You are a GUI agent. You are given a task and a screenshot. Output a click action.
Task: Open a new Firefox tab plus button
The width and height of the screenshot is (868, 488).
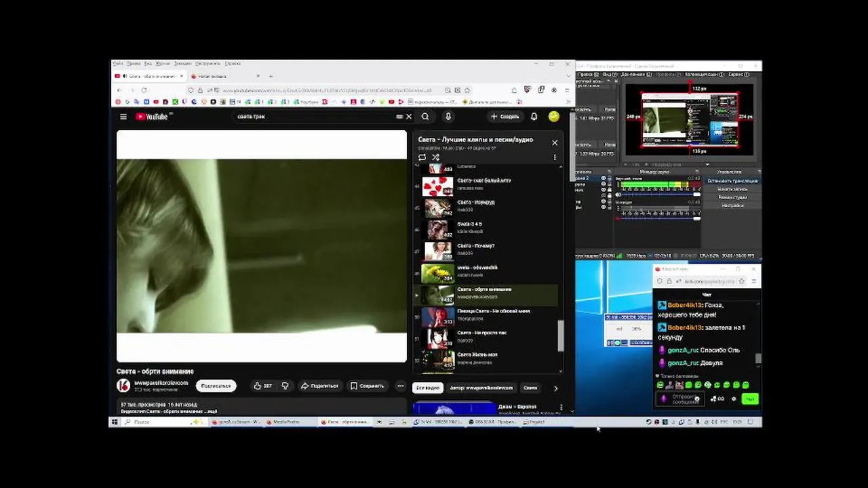(x=271, y=76)
